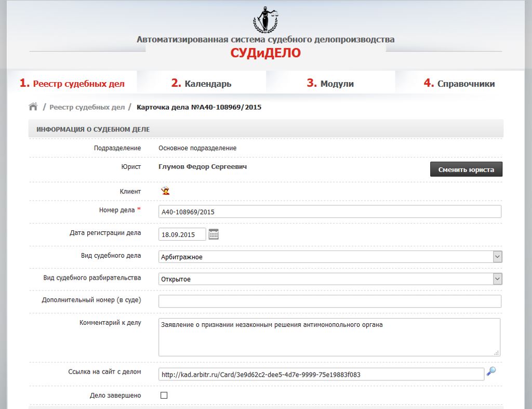Click the magnifier icon beside case link
532x409 pixels.
pyautogui.click(x=491, y=372)
